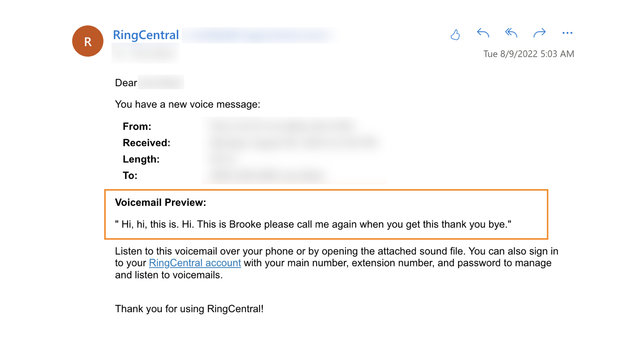Reply to the RingCentral email
The width and height of the screenshot is (644, 354).
click(x=483, y=33)
